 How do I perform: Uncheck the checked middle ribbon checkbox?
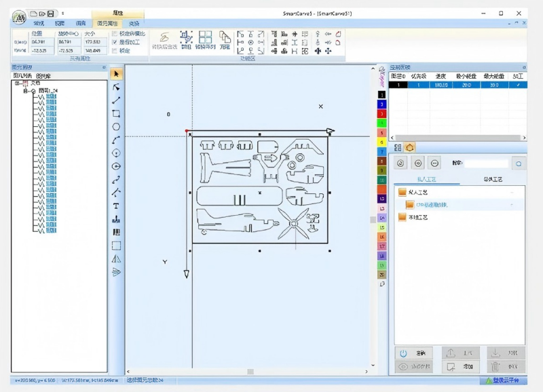coord(114,42)
